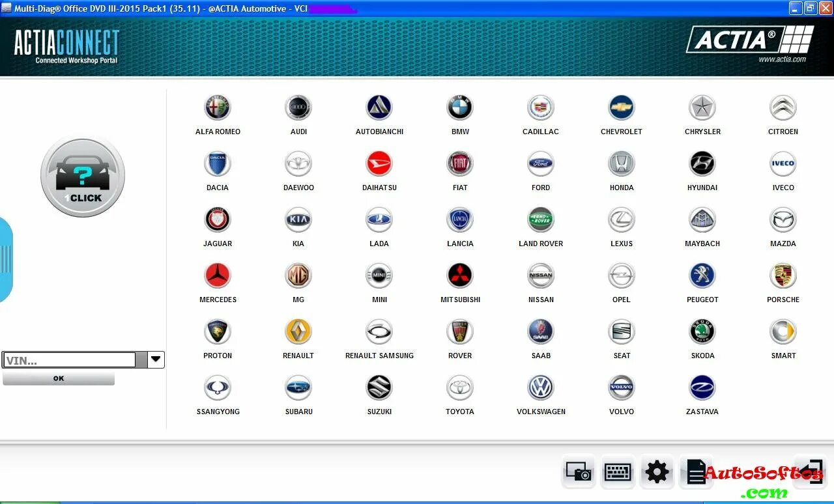The image size is (834, 504).
Task: Open the Dacia brand
Action: coord(218,163)
